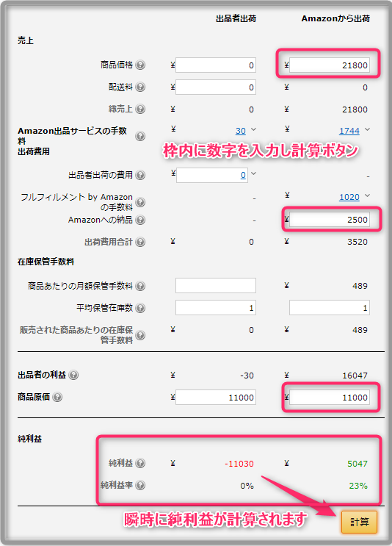
Task: Click help icon next to 商品価格
Action: [140, 65]
